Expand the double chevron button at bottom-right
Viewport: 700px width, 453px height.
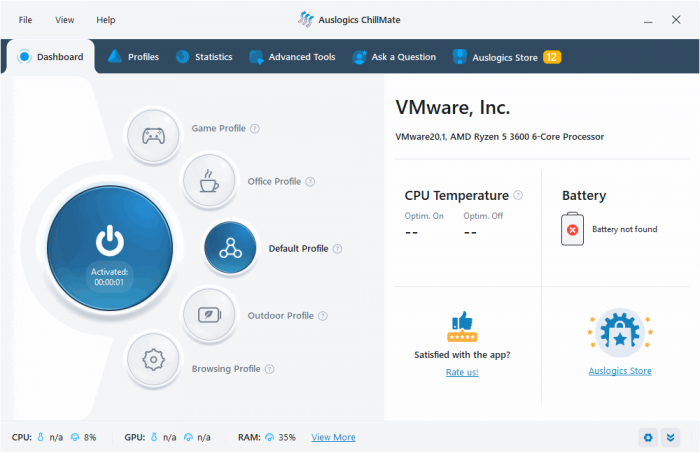point(670,437)
